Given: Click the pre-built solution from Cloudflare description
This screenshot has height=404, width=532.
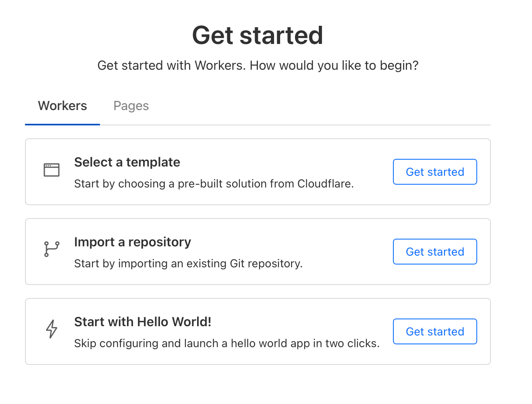Looking at the screenshot, I should 214,184.
